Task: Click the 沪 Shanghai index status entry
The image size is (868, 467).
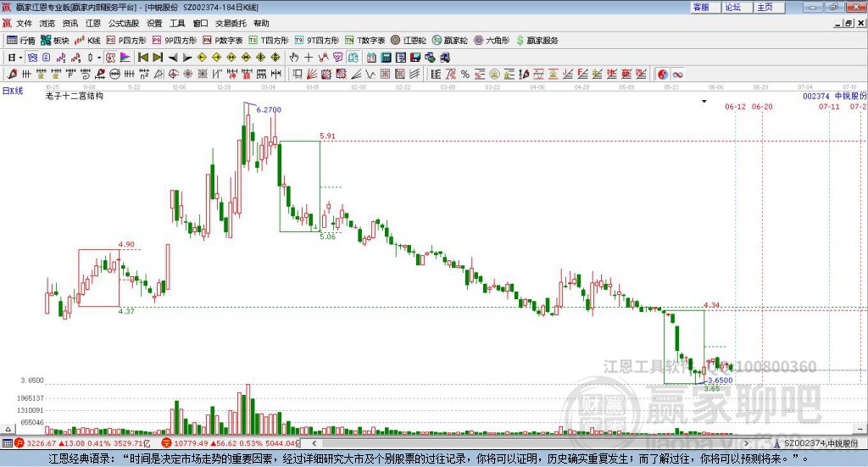Action: tap(83, 443)
